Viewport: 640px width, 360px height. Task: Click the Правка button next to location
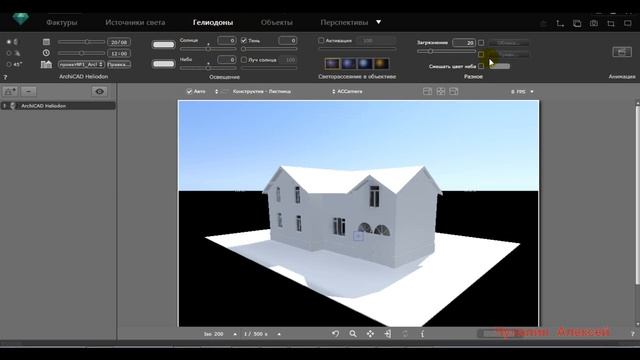119,64
